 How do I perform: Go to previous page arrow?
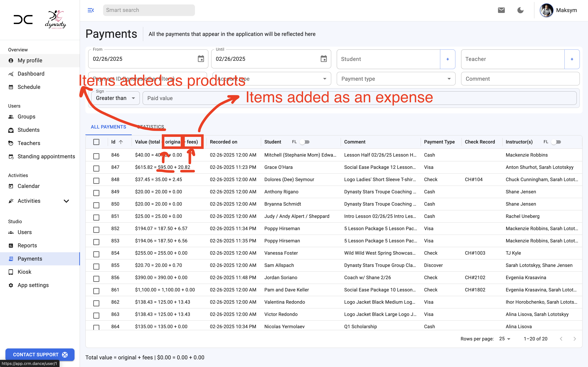click(561, 339)
